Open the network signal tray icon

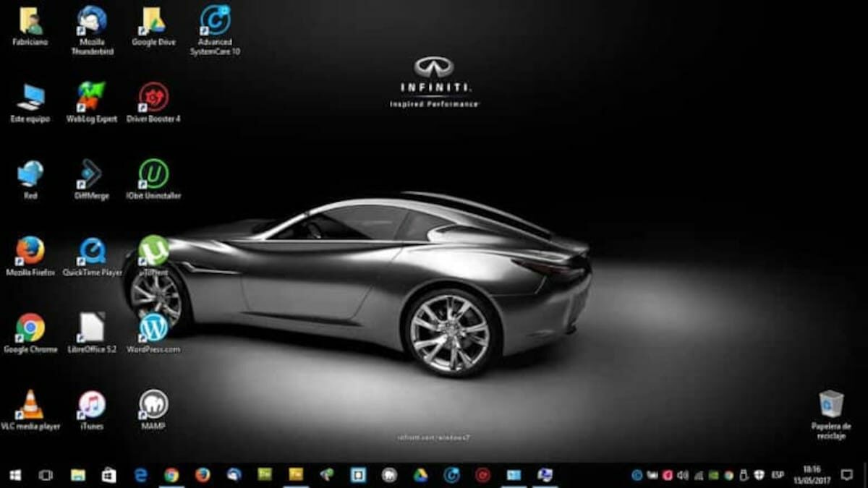(x=698, y=475)
